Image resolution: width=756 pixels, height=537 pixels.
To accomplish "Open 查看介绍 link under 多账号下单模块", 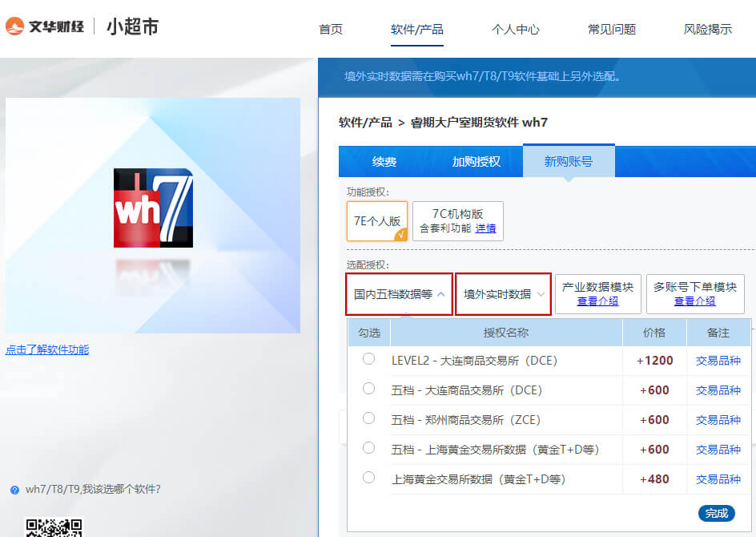I will point(695,301).
